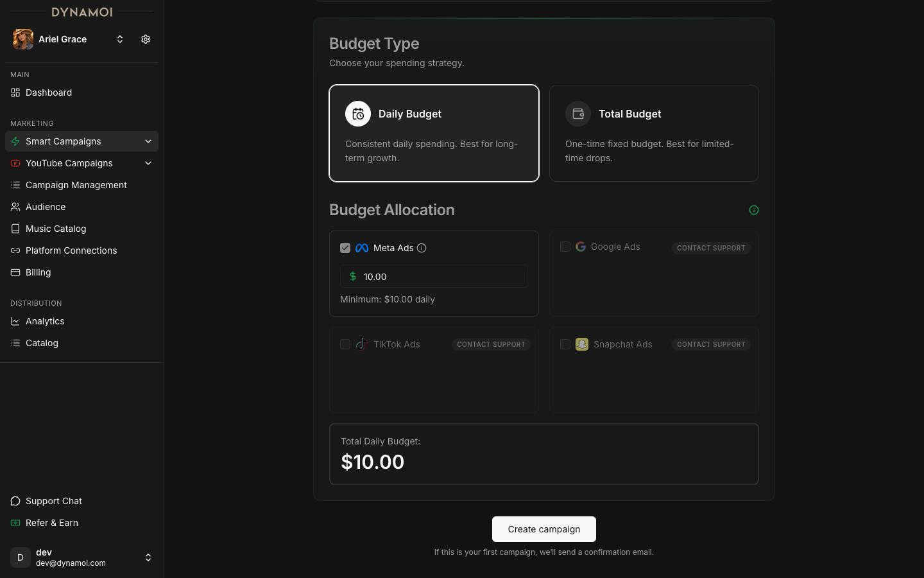Enable the TikTok Ads checkbox

(x=345, y=344)
